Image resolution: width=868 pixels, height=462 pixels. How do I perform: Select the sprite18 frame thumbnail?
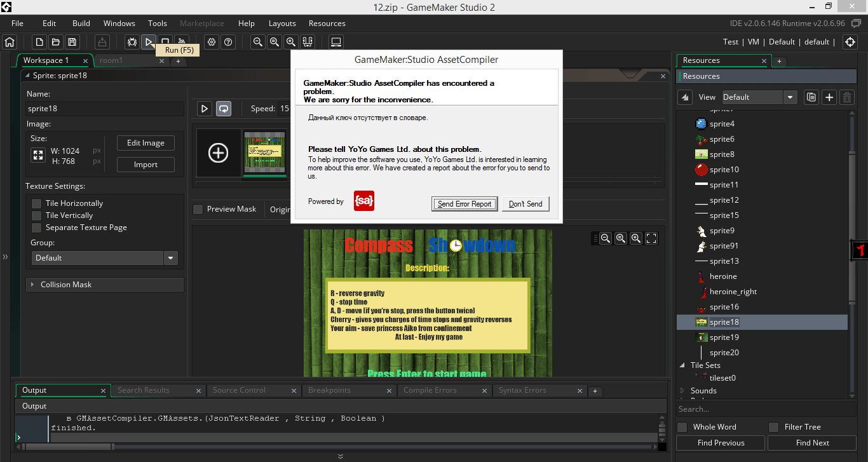pos(265,153)
